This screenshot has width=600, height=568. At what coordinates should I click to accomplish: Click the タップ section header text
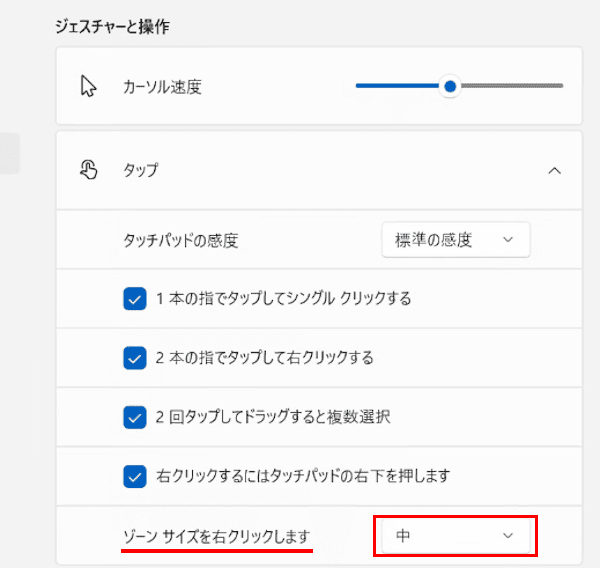140,170
